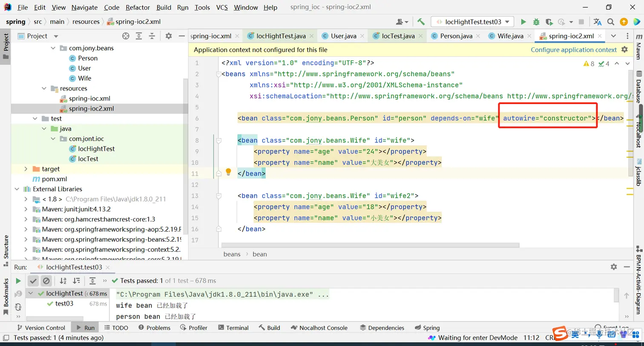Screen dimensions: 644x346
Task: Click the translate icon in the toolbar
Action: [598, 22]
